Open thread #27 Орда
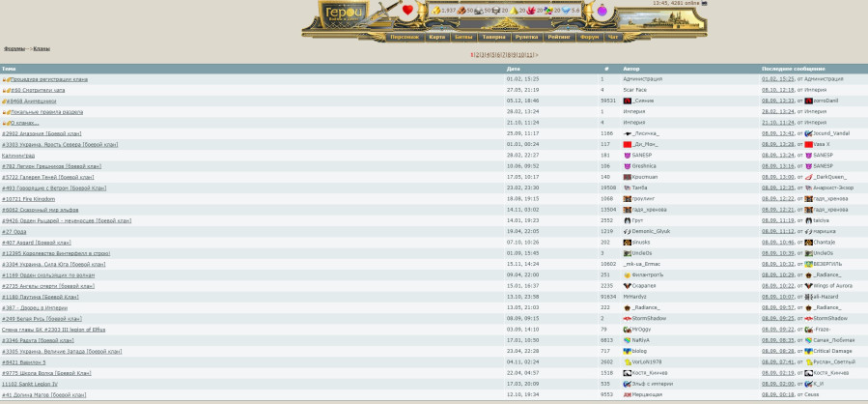The width and height of the screenshot is (868, 404). pyautogui.click(x=14, y=232)
